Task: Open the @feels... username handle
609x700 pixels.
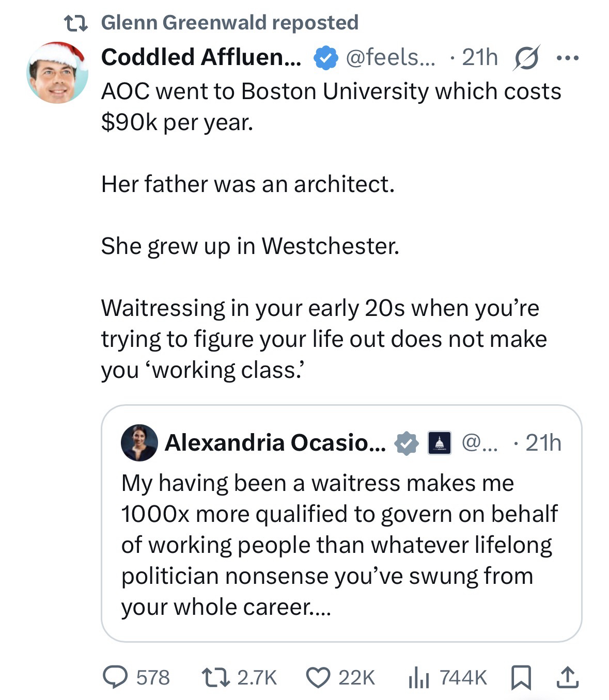Action: tap(389, 57)
